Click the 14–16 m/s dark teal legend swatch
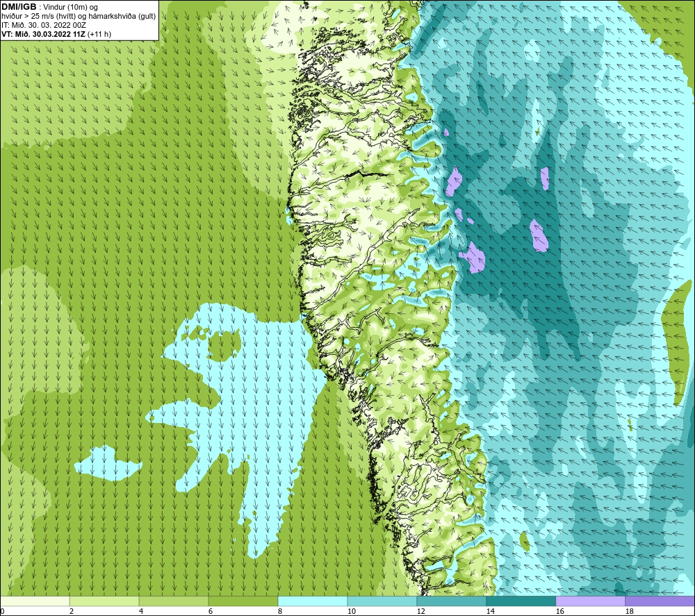 coord(521,601)
